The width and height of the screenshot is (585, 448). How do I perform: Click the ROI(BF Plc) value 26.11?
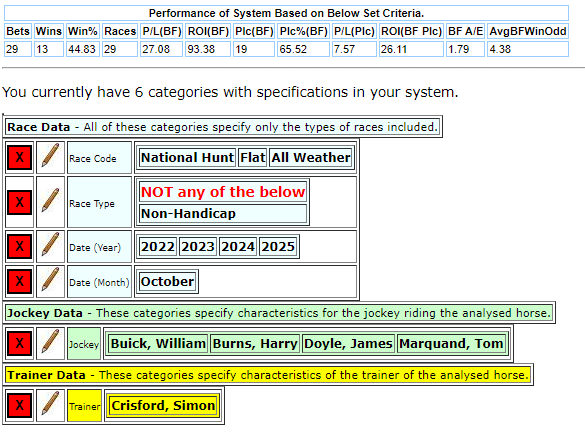point(411,49)
